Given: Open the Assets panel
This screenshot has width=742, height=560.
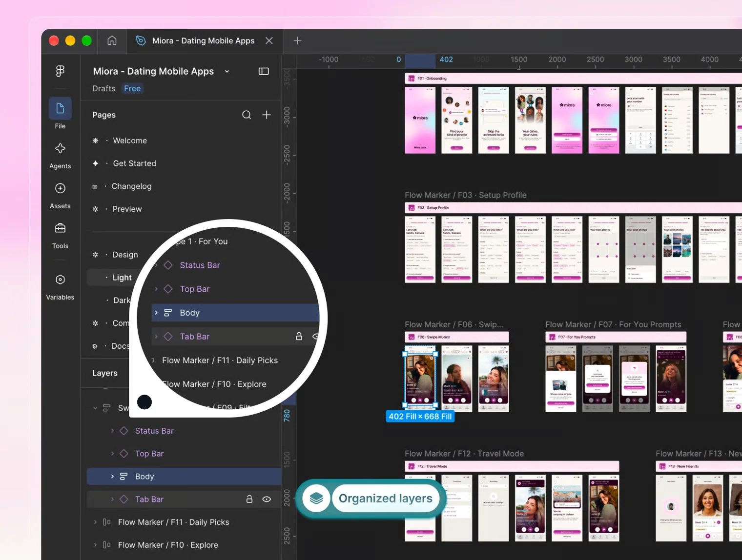Looking at the screenshot, I should coord(60,196).
